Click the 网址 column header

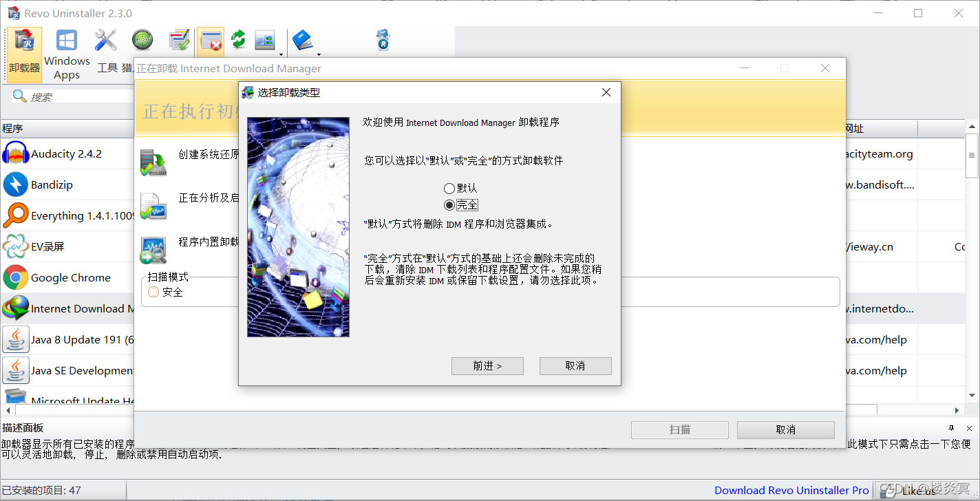pos(881,129)
